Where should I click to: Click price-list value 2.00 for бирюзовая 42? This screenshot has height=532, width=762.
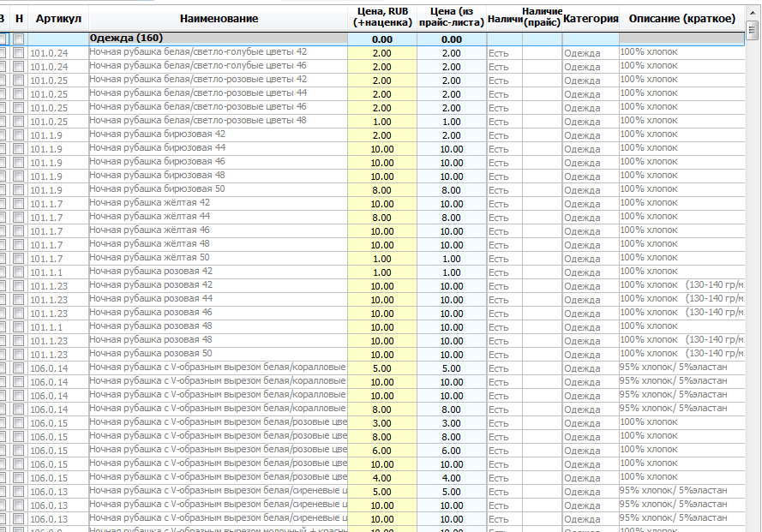pos(452,135)
